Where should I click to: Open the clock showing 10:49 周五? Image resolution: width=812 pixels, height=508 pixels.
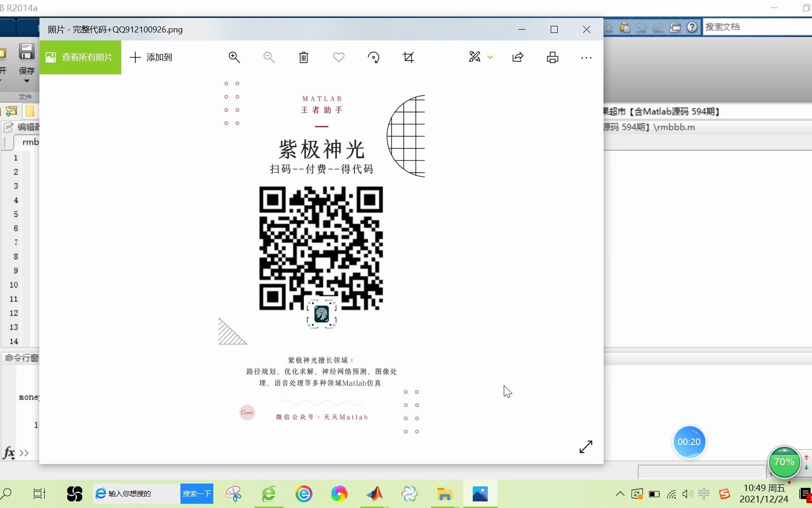tap(764, 493)
